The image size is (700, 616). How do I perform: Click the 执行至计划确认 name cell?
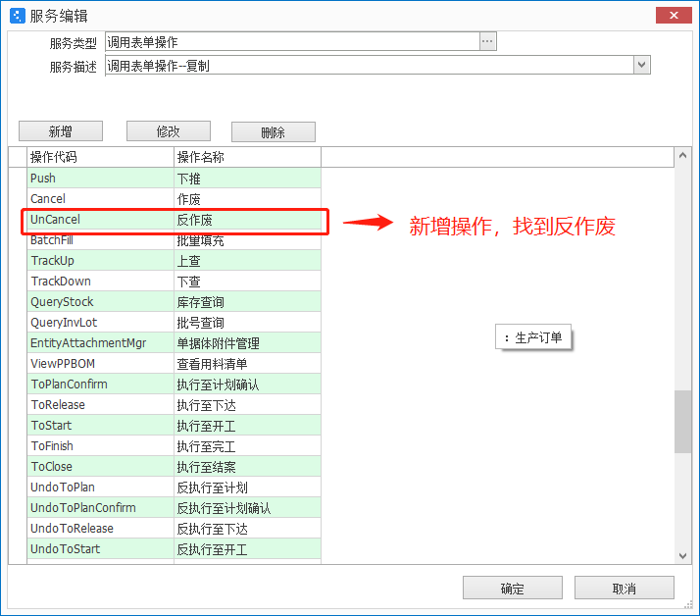click(x=247, y=384)
